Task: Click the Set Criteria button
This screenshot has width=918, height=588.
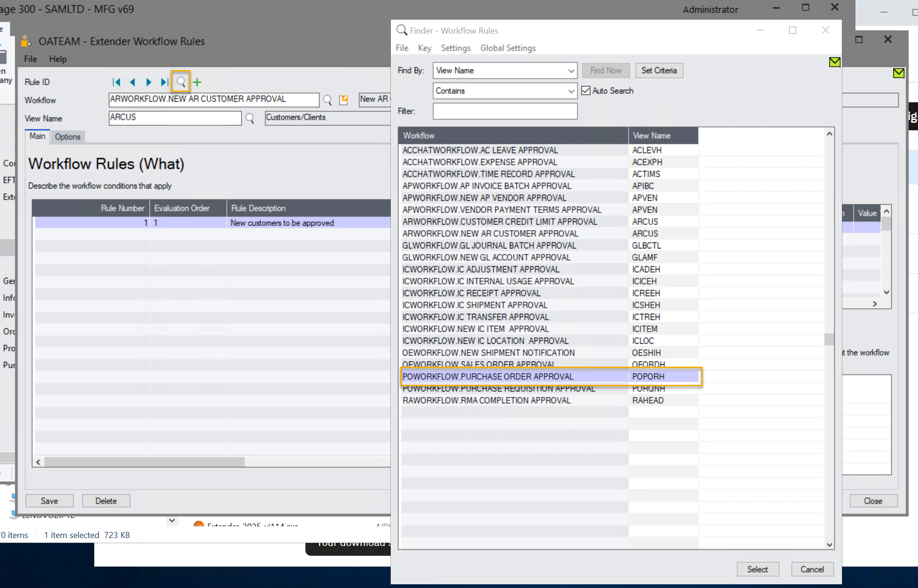Action: tap(659, 71)
